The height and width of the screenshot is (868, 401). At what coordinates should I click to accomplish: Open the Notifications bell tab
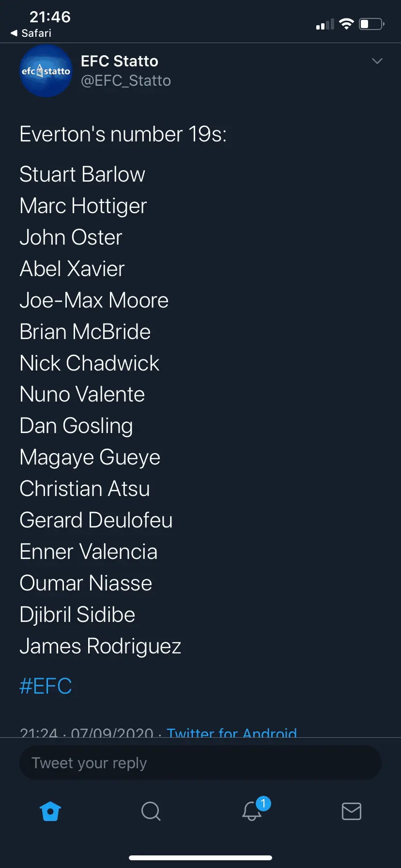click(x=252, y=811)
